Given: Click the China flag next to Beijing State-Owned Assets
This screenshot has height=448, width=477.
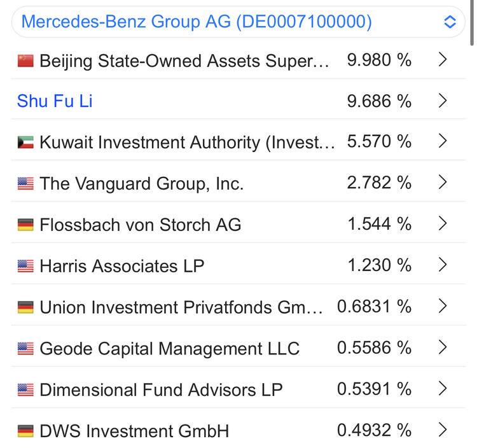Looking at the screenshot, I should pos(25,61).
